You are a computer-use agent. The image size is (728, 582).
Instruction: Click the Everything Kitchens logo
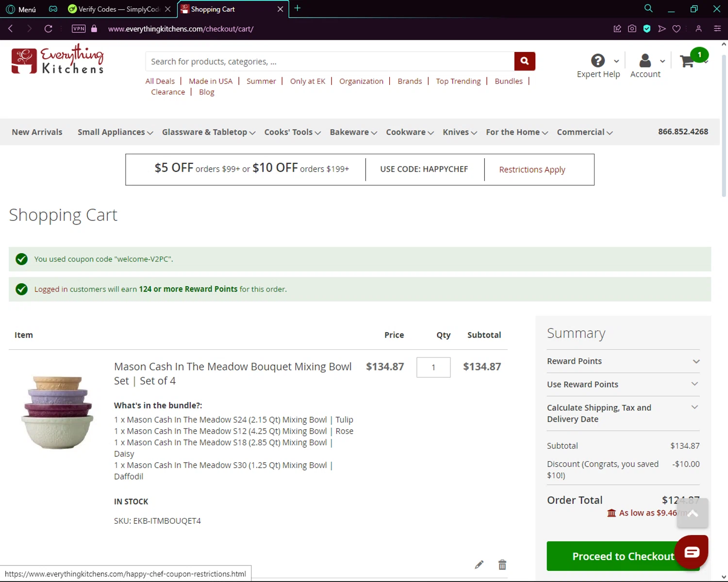tap(58, 59)
